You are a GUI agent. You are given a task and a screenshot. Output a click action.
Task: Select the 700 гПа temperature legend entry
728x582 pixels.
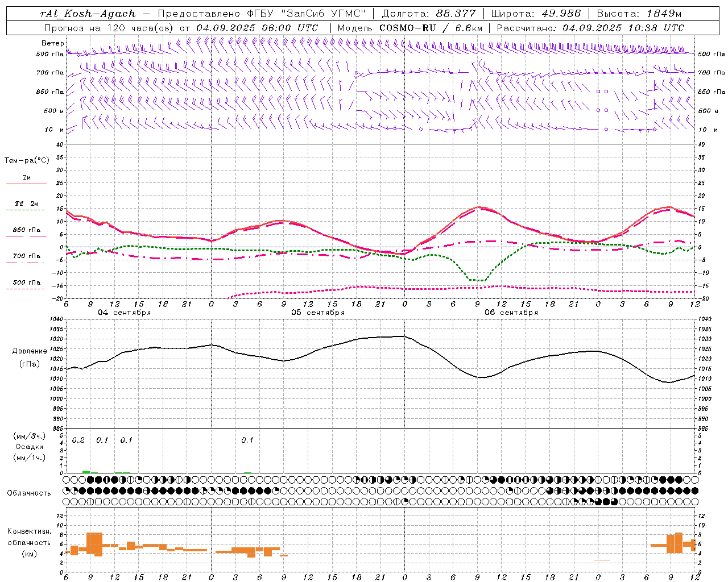tap(27, 256)
